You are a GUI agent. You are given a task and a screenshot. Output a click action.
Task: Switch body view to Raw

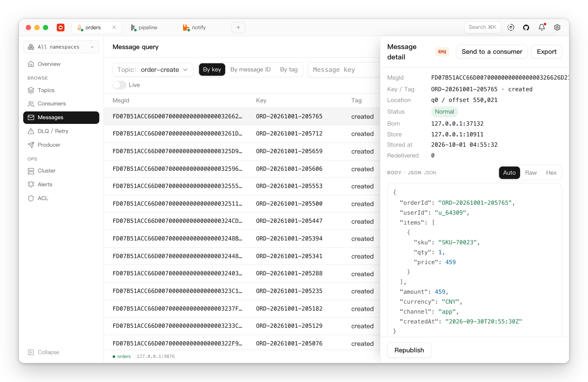click(x=531, y=173)
